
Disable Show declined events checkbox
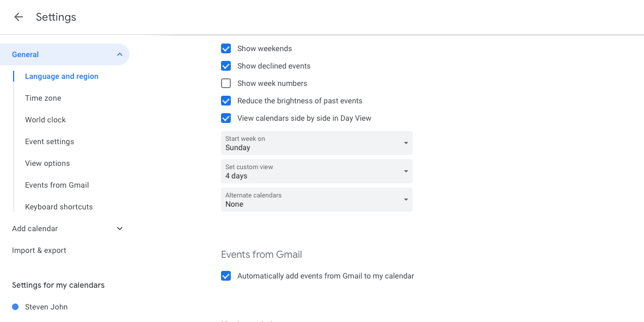pyautogui.click(x=226, y=66)
